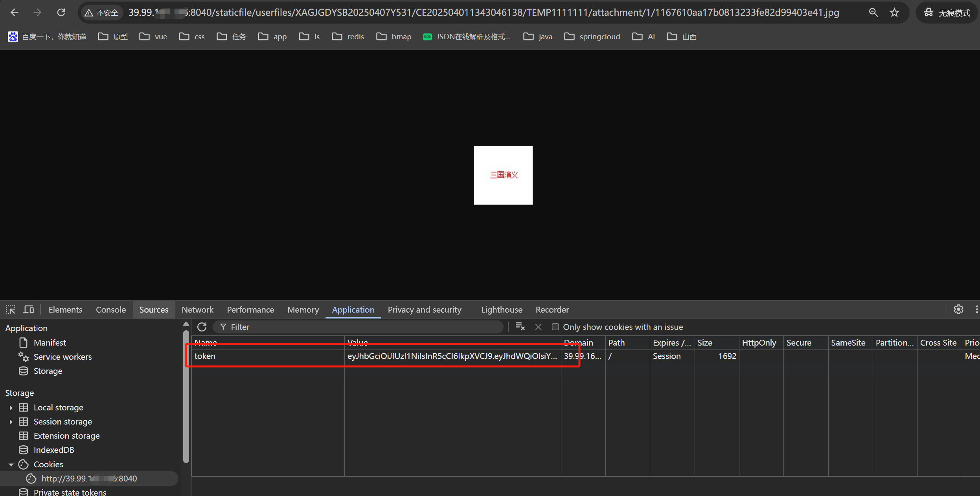Select Manifest in Application sidebar
The image size is (980, 496).
(x=50, y=342)
